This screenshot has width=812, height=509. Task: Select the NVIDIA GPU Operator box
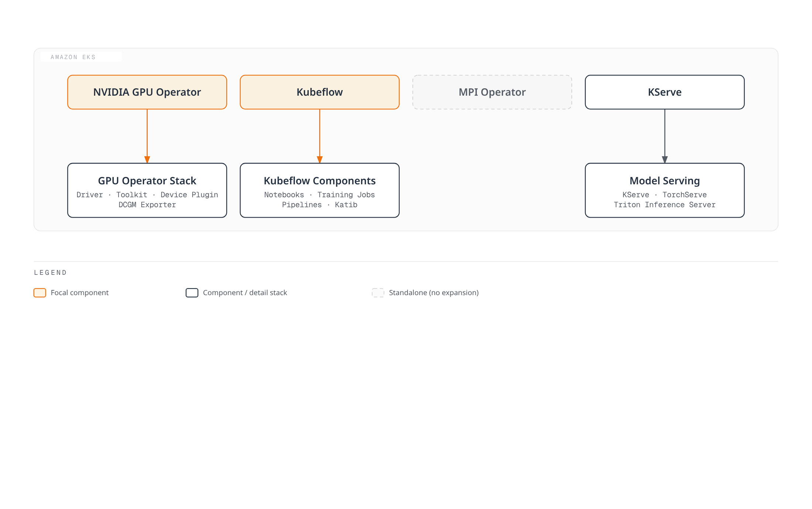click(147, 92)
